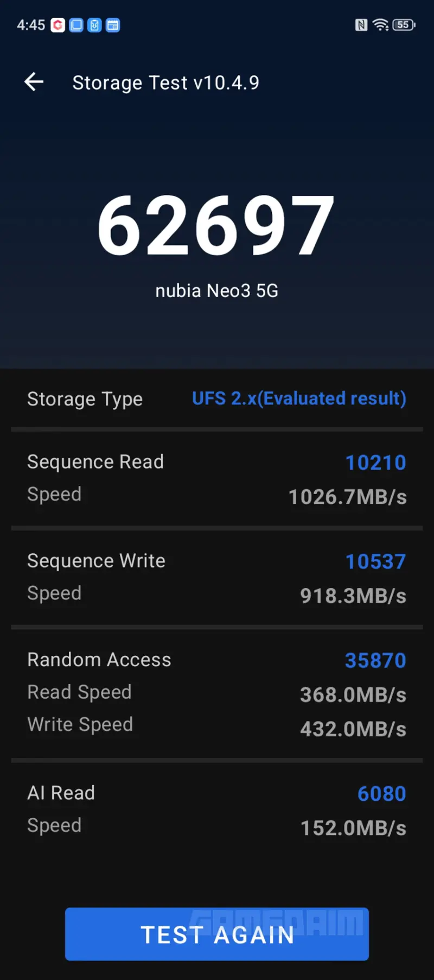Tap the Storage Type label
This screenshot has height=980, width=434.
point(85,399)
